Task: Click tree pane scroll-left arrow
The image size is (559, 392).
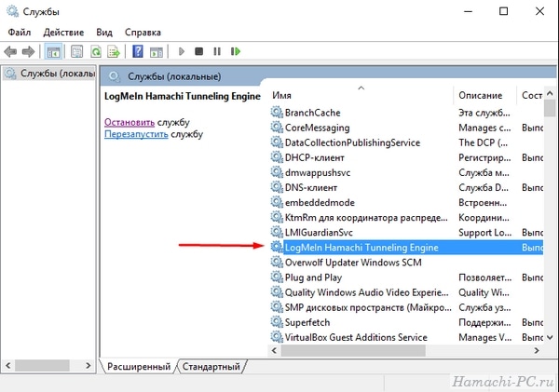Action: click(8, 366)
